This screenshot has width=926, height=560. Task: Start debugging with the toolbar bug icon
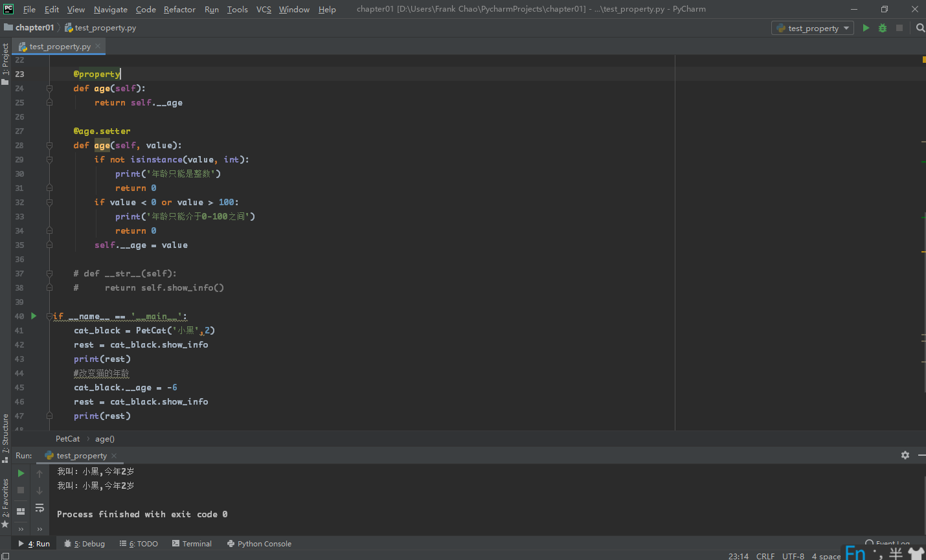tap(882, 28)
